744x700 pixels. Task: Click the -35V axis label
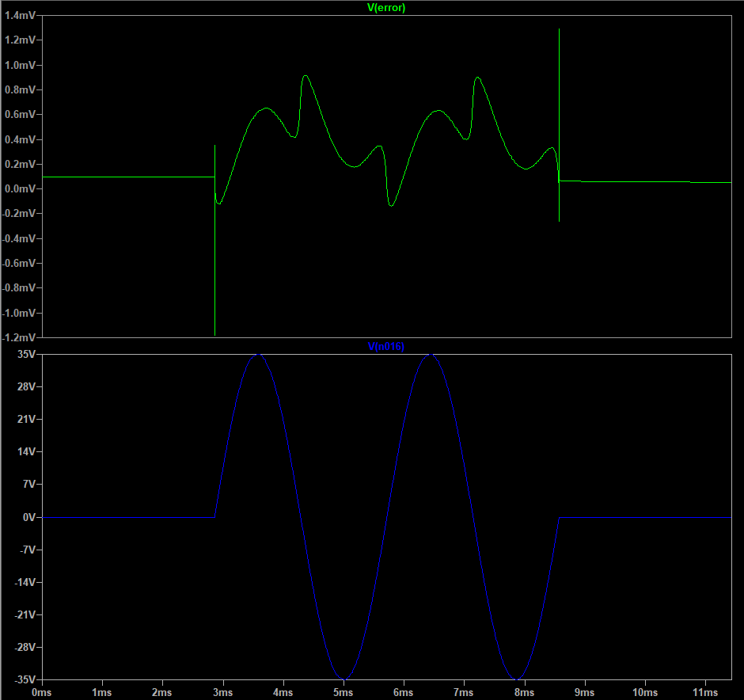coord(25,679)
